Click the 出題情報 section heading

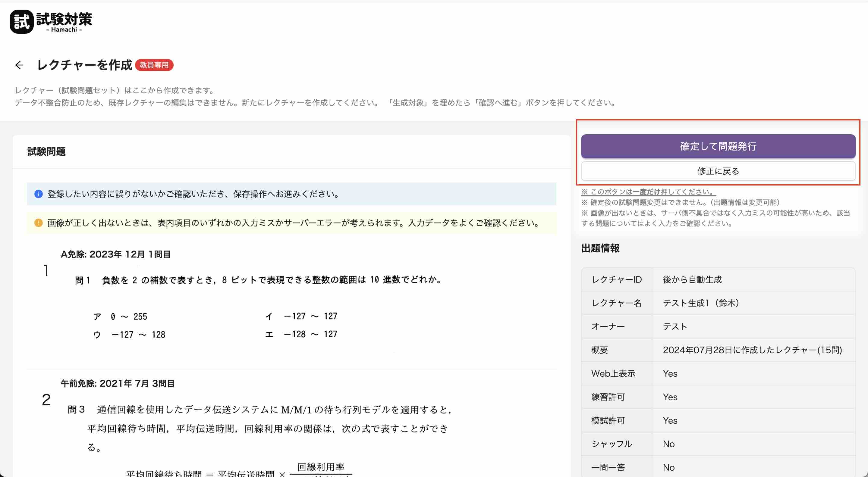point(600,248)
